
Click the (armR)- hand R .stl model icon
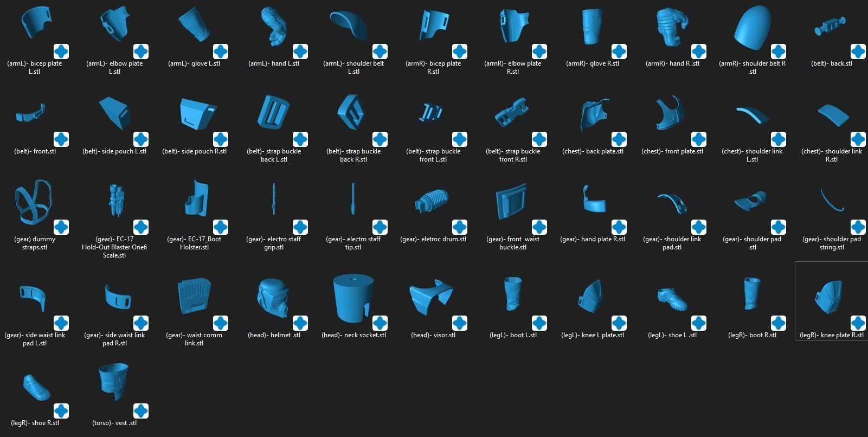click(x=672, y=27)
